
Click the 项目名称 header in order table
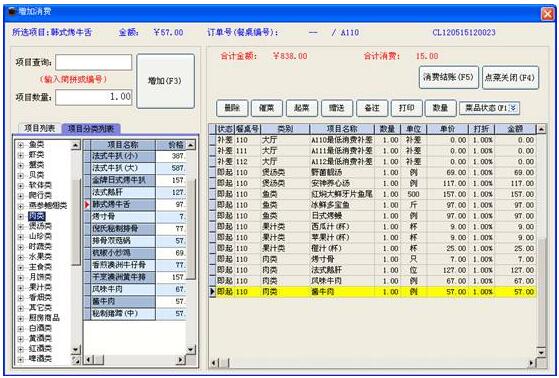coord(342,129)
